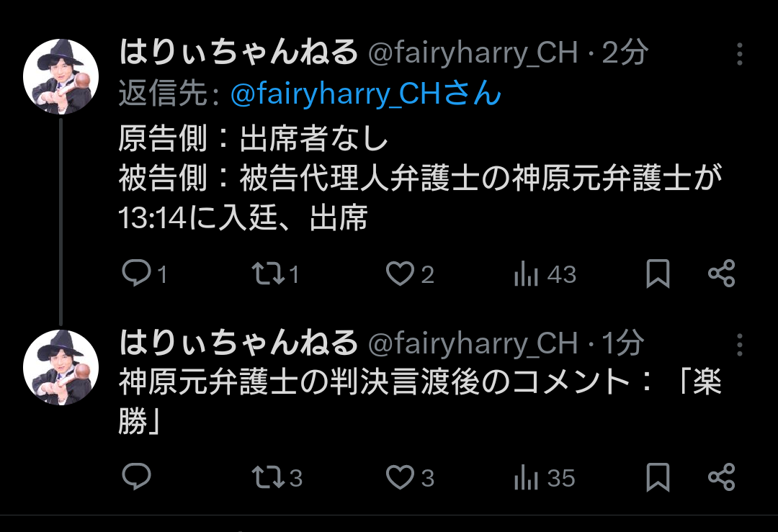The height and width of the screenshot is (532, 778).
Task: View analytics showing 43 views
Action: (545, 274)
